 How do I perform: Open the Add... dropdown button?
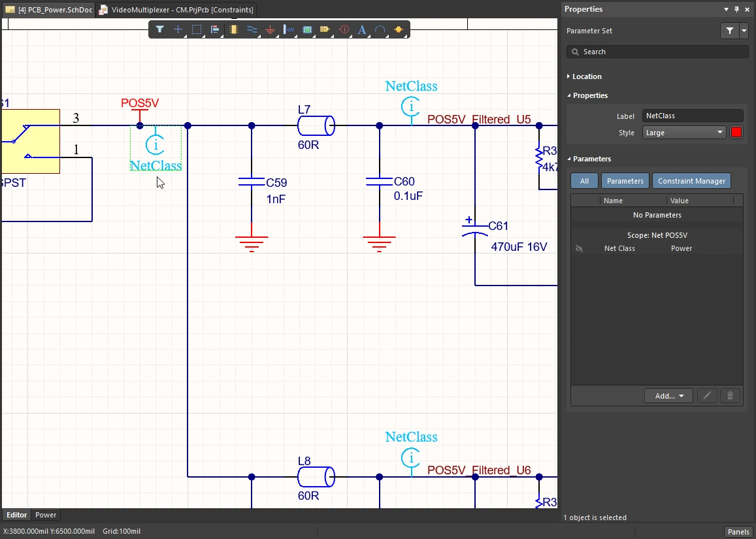click(668, 396)
